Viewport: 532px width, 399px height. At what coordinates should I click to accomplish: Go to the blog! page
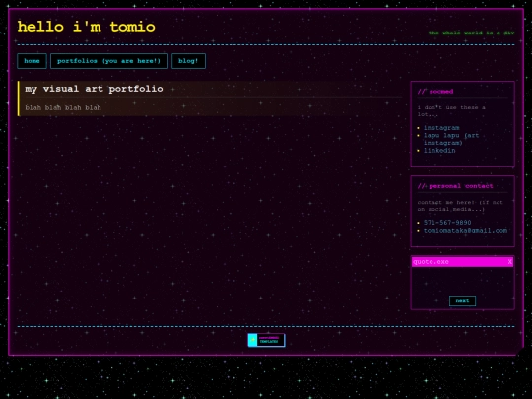coord(188,61)
